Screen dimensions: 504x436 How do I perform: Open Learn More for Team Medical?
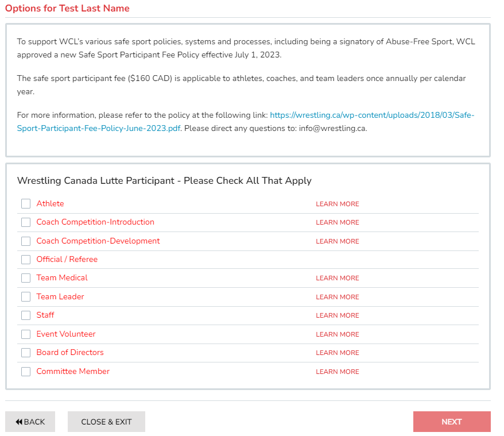point(337,278)
